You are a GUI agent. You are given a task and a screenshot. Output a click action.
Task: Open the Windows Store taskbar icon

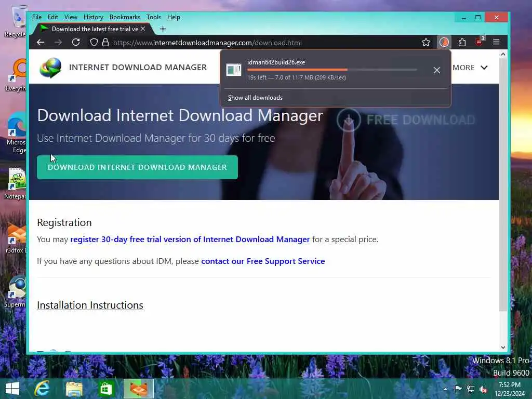click(x=106, y=389)
